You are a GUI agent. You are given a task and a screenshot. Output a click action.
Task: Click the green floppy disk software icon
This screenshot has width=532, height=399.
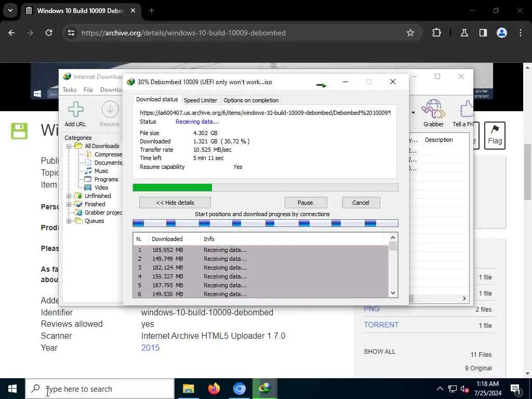(x=19, y=131)
